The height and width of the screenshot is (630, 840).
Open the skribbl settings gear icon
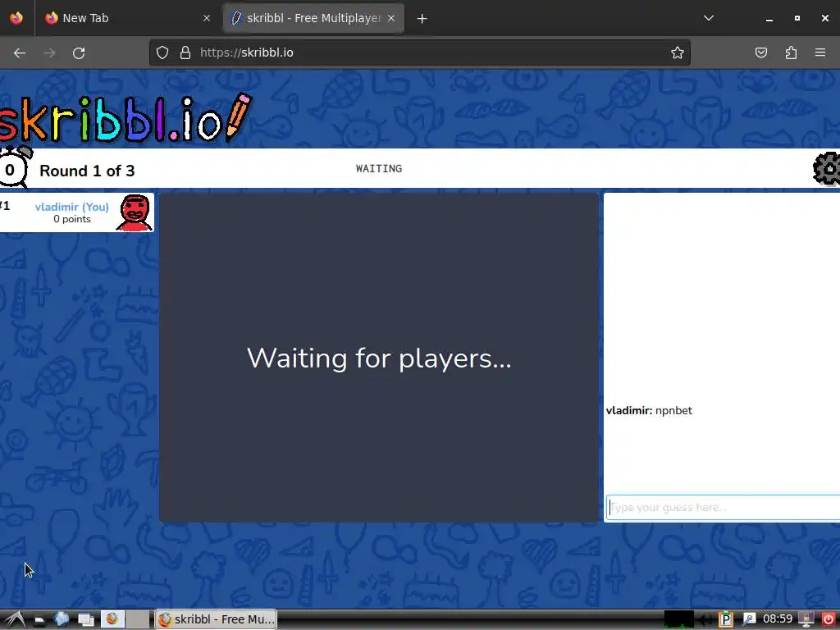coord(827,169)
